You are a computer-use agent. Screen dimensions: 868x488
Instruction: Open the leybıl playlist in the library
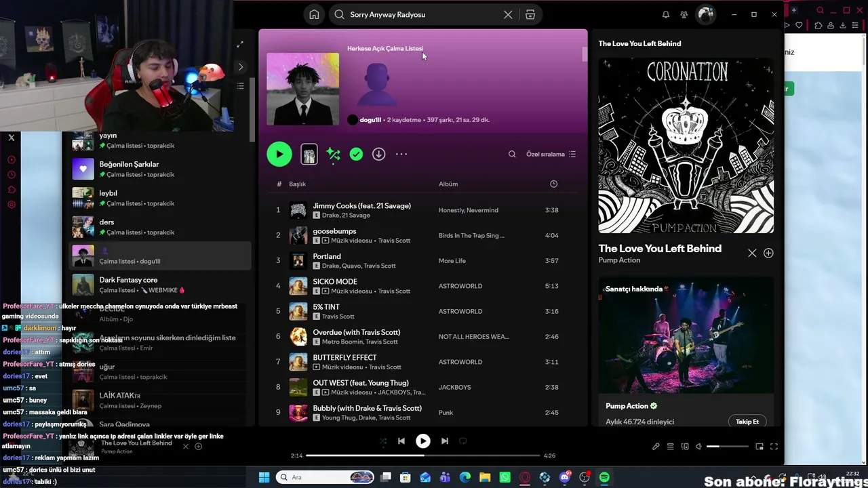(x=161, y=198)
